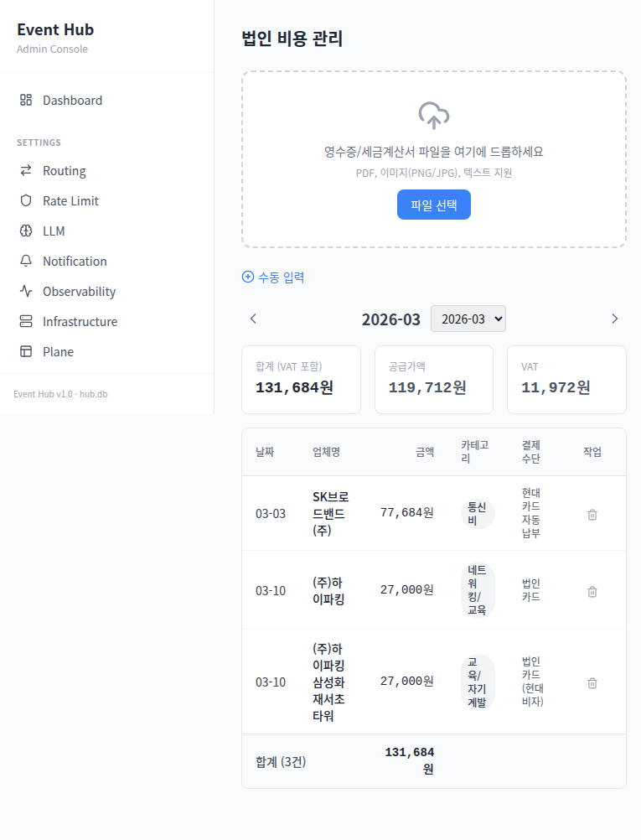
Task: Delete the SK브로드밴드(주) expense row
Action: 592,515
